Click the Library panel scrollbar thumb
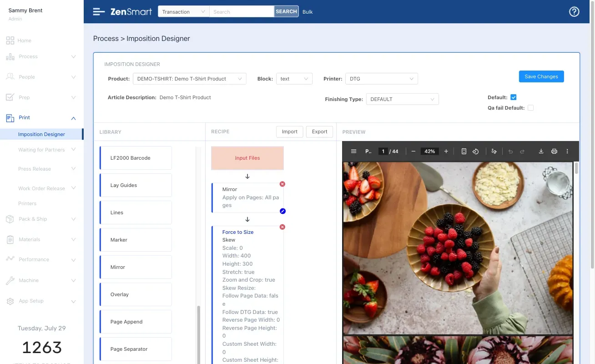 [198, 334]
